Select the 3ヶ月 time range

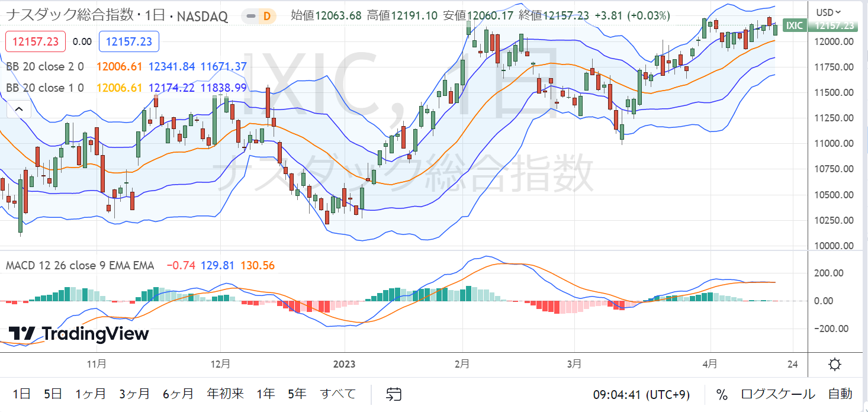[134, 394]
